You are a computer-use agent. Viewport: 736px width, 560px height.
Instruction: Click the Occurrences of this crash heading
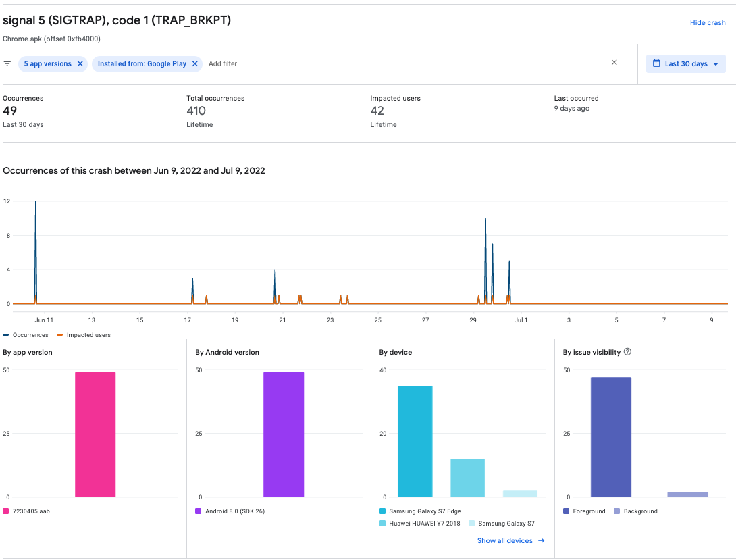(134, 170)
